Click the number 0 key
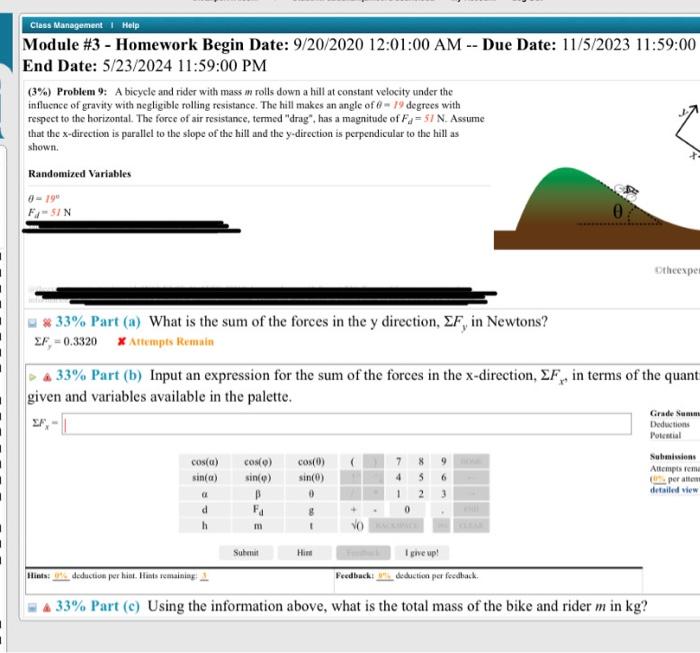Screen dimensions: 700x653 point(407,510)
